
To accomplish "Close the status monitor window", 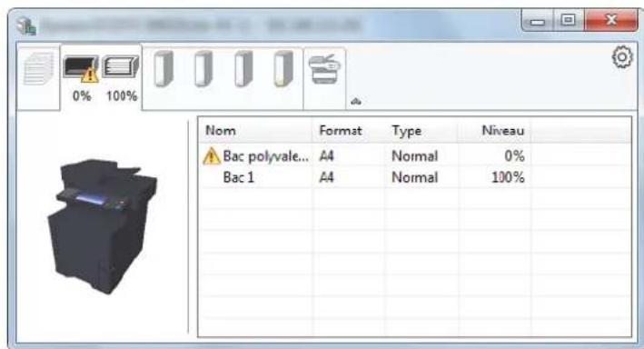I will [611, 21].
